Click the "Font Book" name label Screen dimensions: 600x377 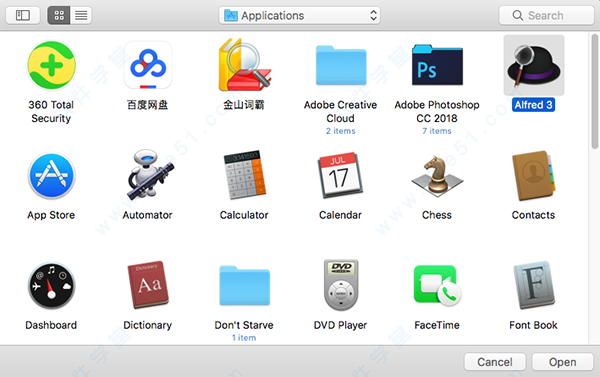533,325
